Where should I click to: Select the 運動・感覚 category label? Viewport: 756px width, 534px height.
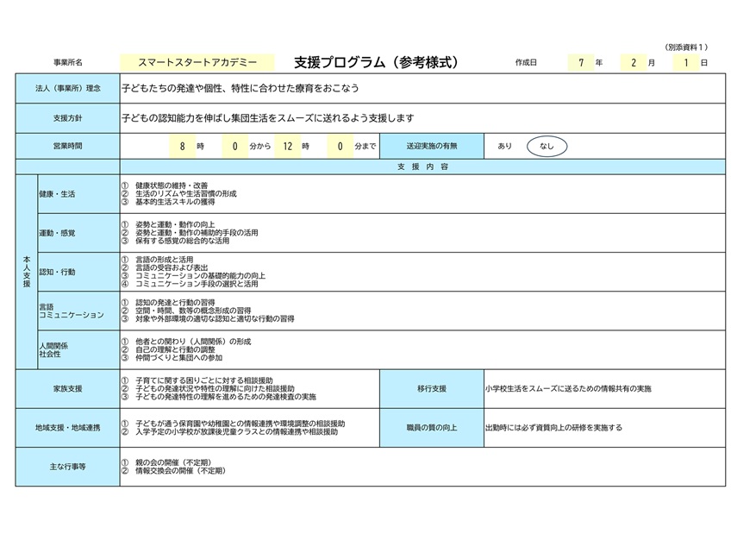[57, 233]
